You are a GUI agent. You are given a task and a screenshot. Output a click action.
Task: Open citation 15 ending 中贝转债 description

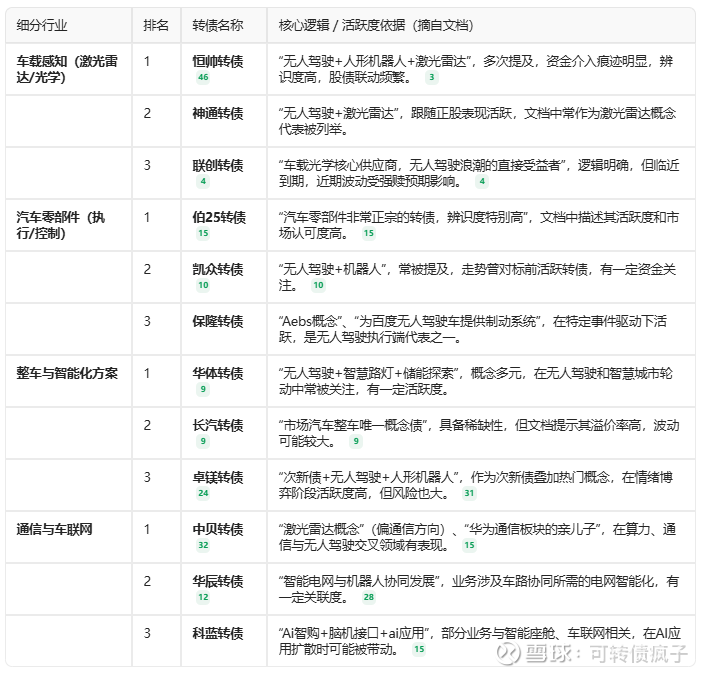(469, 545)
